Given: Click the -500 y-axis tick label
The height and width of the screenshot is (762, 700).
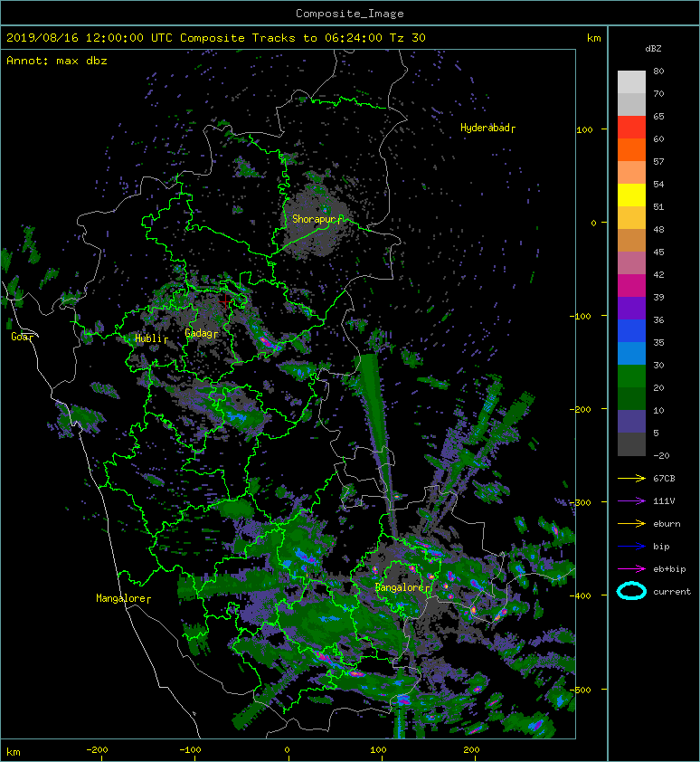Looking at the screenshot, I should click(x=581, y=690).
